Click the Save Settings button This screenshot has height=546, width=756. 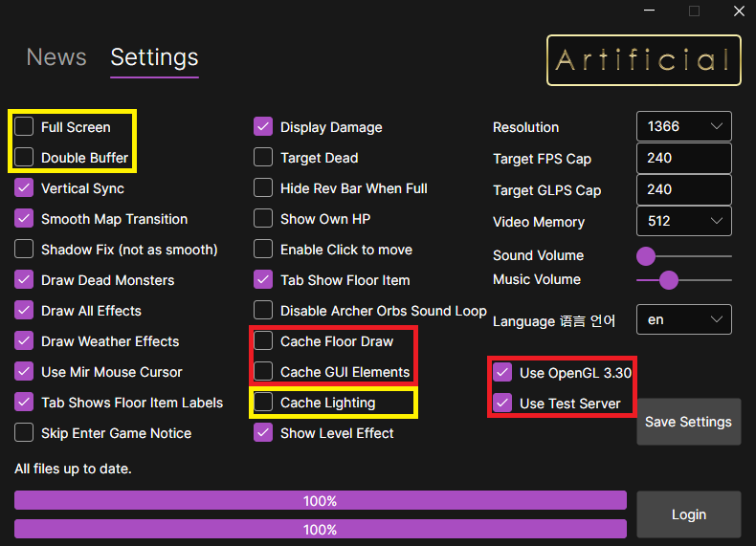(x=688, y=422)
